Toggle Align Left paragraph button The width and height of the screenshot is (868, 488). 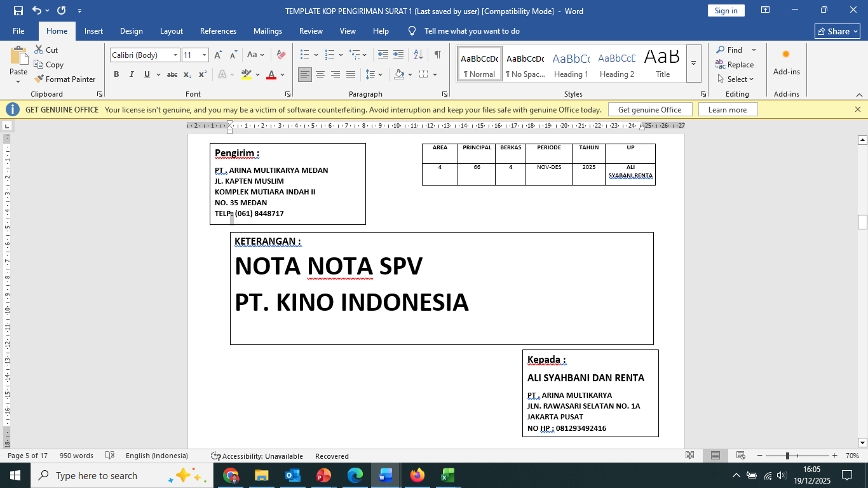point(305,74)
